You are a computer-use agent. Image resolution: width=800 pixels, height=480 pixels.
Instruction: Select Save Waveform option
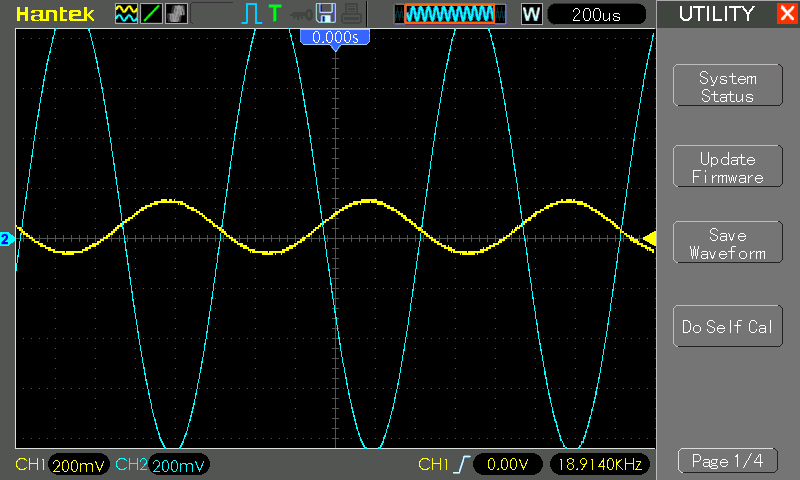coord(727,244)
